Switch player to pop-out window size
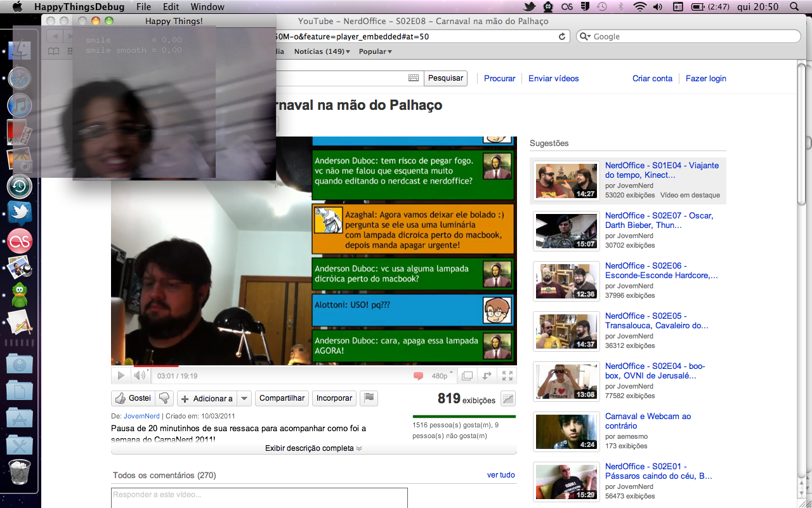The height and width of the screenshot is (508, 812). pos(467,376)
